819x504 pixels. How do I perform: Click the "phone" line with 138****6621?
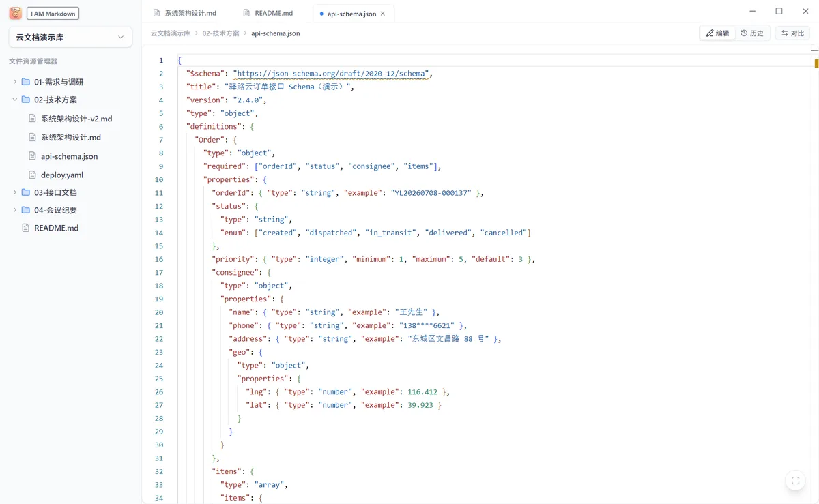(x=348, y=325)
